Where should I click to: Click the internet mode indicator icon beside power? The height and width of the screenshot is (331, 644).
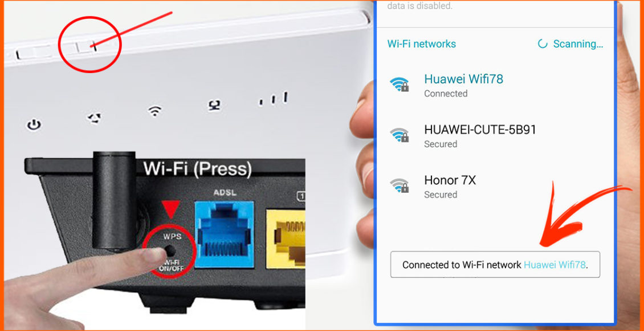click(x=93, y=119)
